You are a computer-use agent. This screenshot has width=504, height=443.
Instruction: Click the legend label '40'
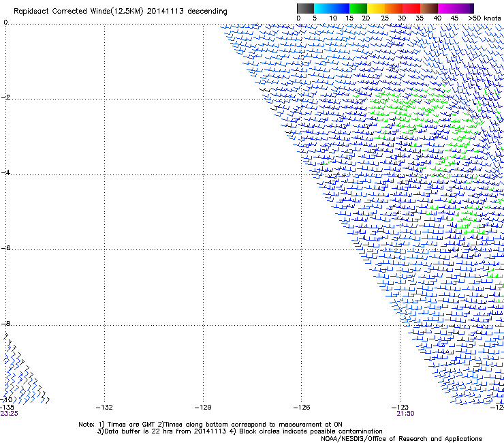pyautogui.click(x=437, y=18)
